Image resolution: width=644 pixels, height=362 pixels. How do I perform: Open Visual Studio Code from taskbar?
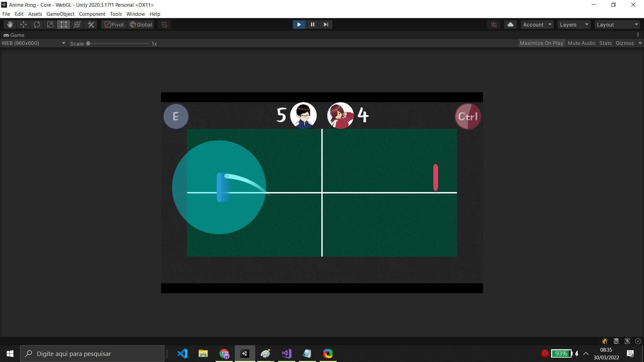182,354
